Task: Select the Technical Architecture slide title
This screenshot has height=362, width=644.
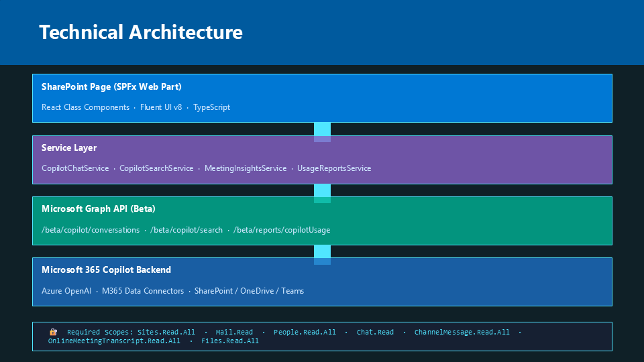Action: [x=141, y=32]
